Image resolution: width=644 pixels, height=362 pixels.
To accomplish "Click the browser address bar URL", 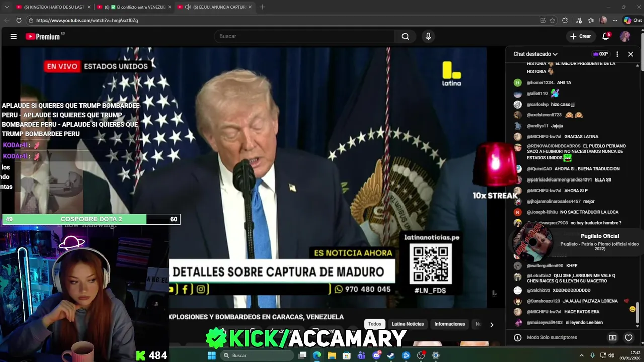I will 87,20.
